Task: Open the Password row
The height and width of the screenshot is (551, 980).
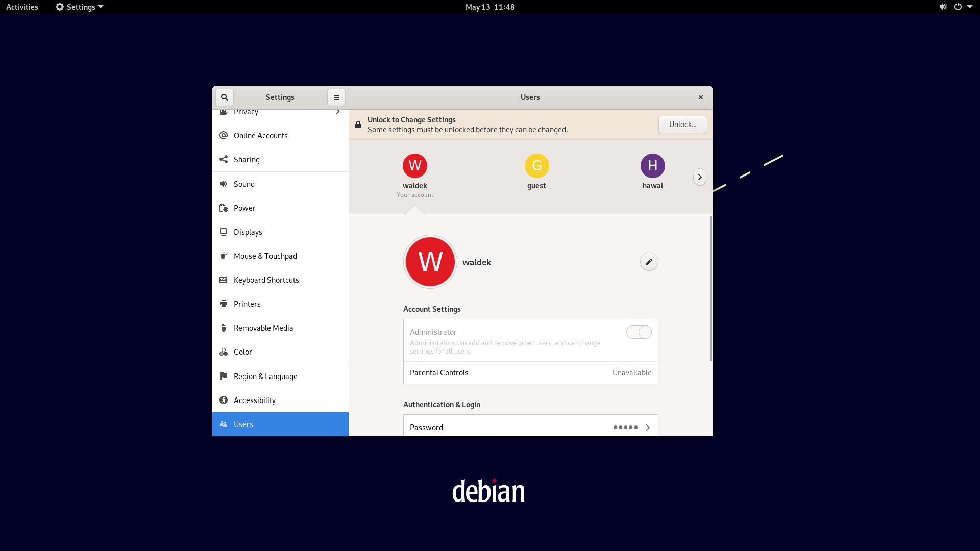Action: pos(530,426)
